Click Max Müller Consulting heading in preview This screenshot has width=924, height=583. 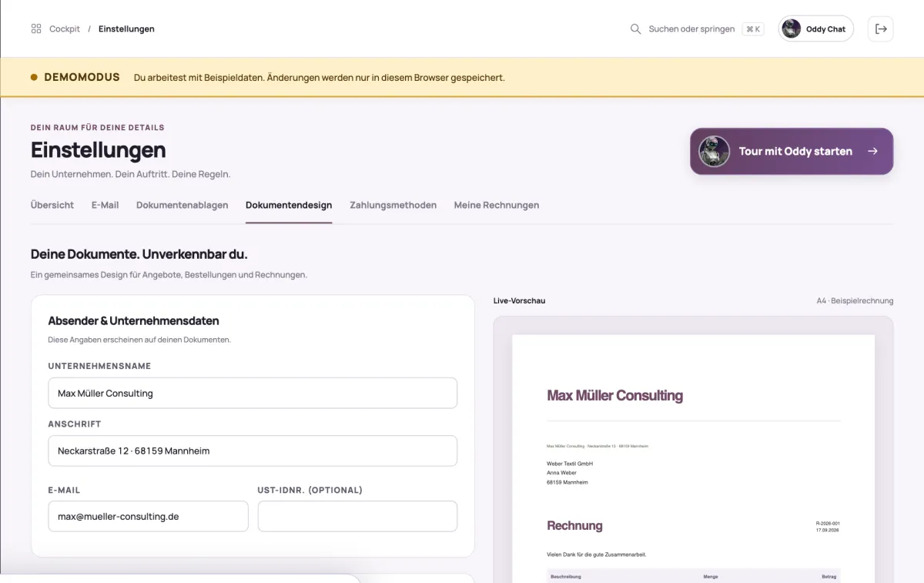pyautogui.click(x=614, y=395)
